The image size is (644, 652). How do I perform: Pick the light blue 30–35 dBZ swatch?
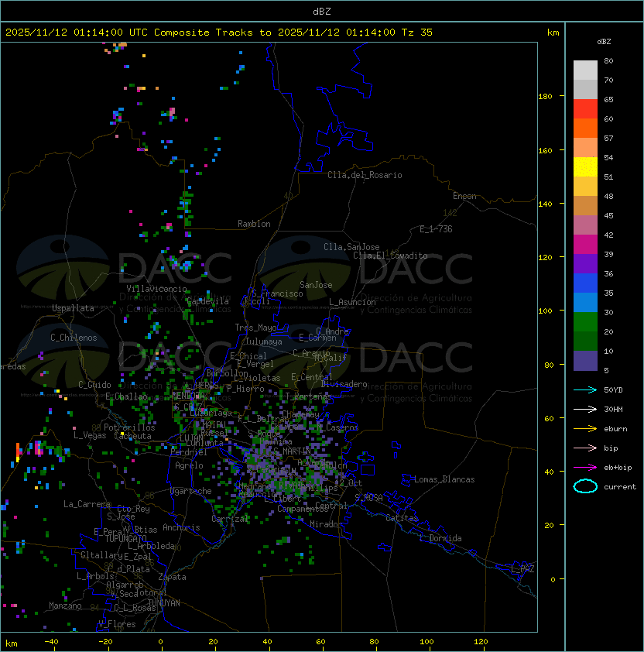click(585, 302)
